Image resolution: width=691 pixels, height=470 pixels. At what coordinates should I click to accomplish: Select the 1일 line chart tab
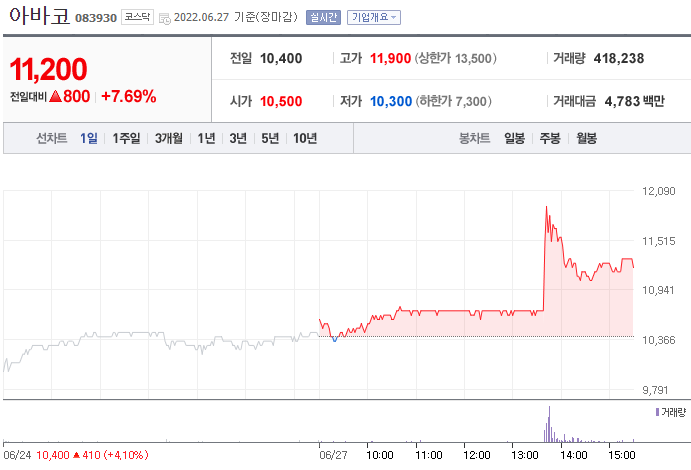[89, 138]
